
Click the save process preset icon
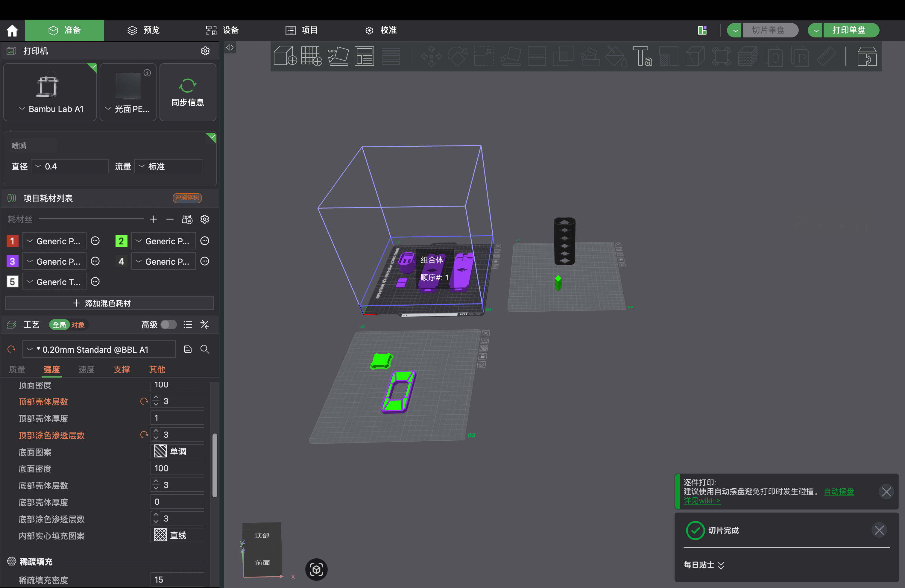(188, 349)
